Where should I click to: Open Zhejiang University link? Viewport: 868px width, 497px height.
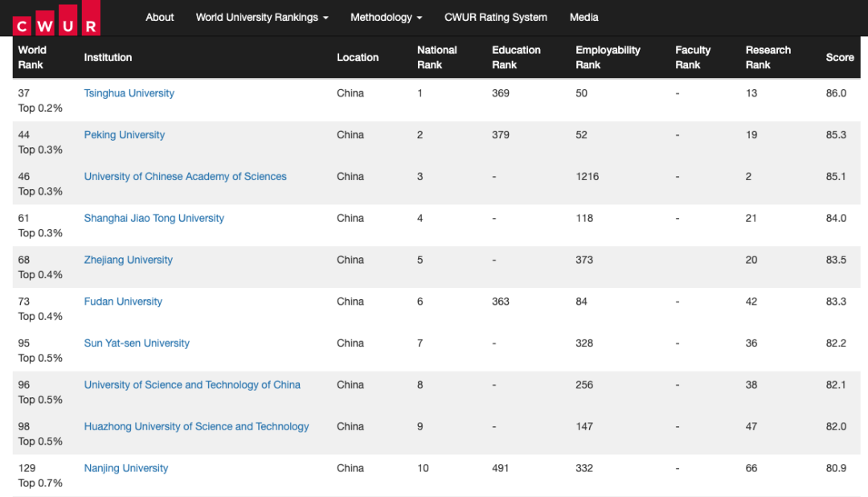129,260
